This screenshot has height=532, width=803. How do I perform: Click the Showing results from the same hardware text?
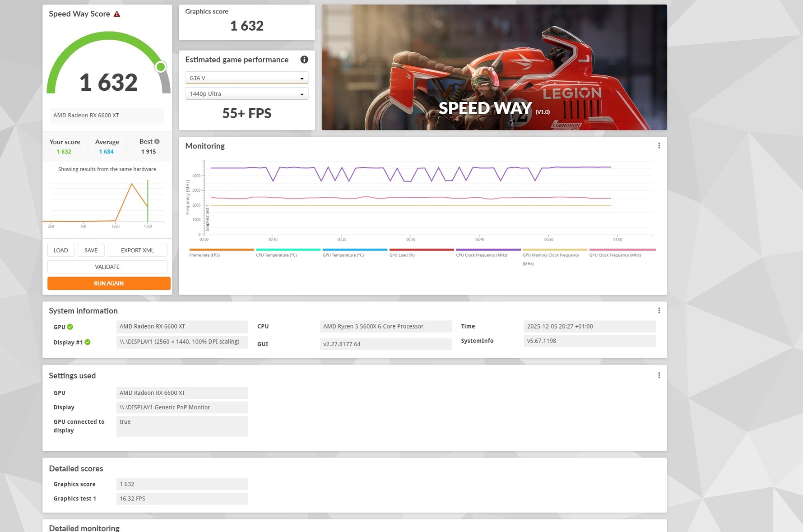(107, 169)
